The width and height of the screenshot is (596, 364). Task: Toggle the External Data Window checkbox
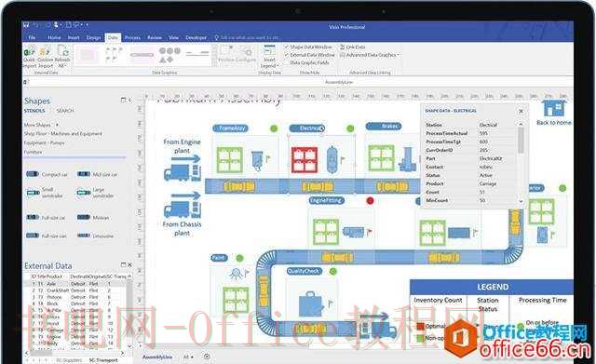pos(287,55)
